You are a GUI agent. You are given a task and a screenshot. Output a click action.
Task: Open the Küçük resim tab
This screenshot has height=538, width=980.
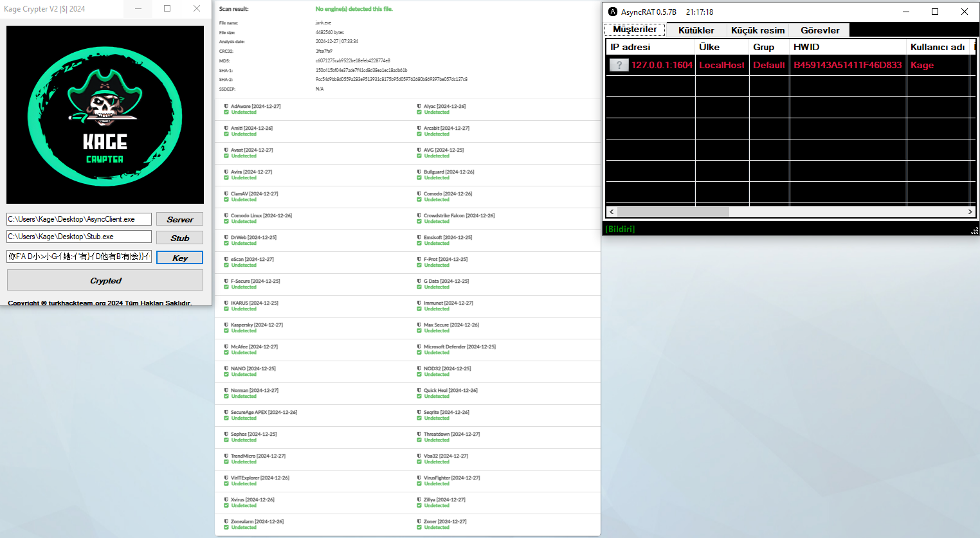(758, 30)
